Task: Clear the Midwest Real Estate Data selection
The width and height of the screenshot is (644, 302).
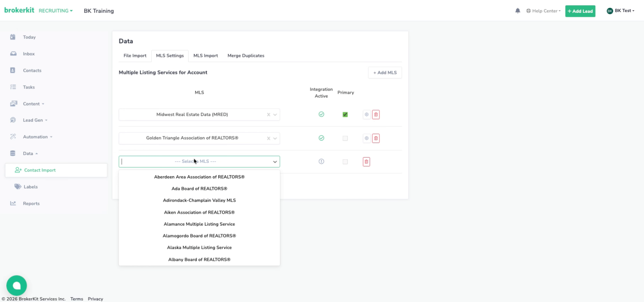Action: 268,115
